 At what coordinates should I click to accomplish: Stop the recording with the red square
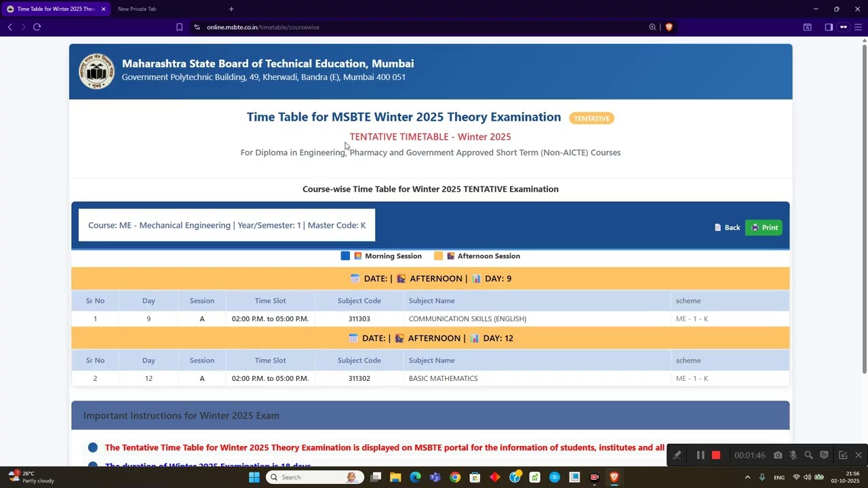[716, 455]
